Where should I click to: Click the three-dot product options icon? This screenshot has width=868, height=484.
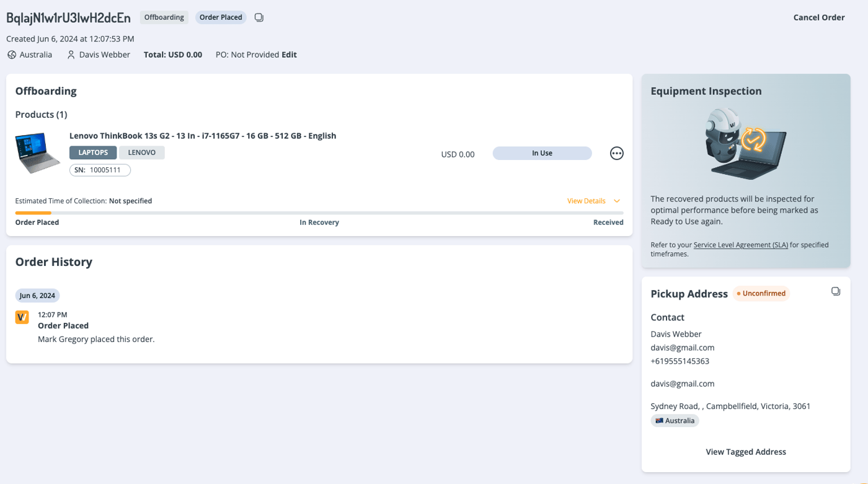tap(616, 153)
